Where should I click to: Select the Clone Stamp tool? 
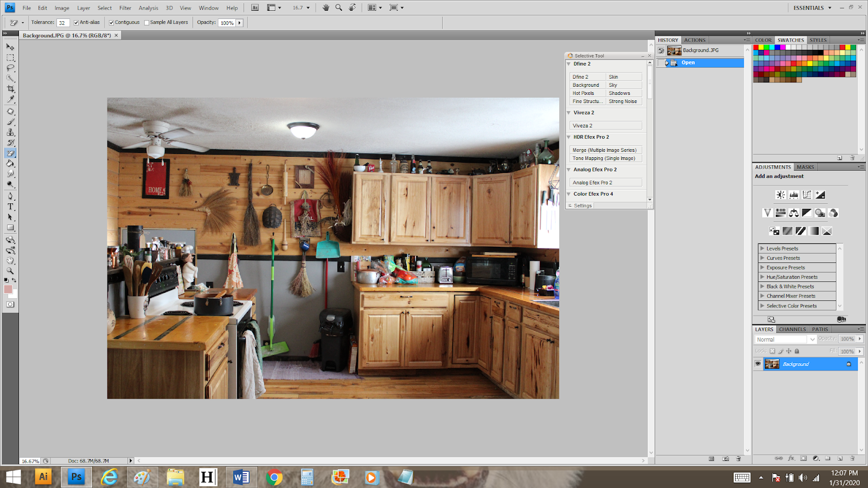click(x=11, y=133)
